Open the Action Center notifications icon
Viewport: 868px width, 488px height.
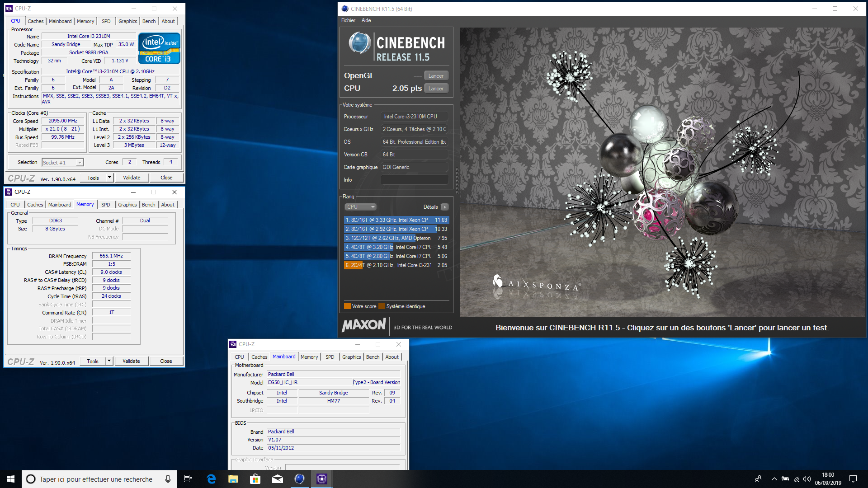click(853, 479)
